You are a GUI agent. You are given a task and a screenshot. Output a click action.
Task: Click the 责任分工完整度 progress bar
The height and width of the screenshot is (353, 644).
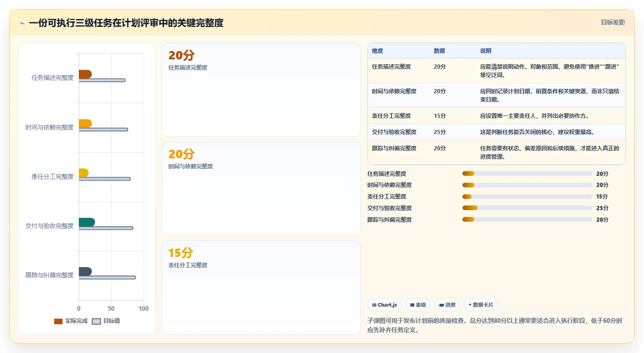pyautogui.click(x=527, y=197)
